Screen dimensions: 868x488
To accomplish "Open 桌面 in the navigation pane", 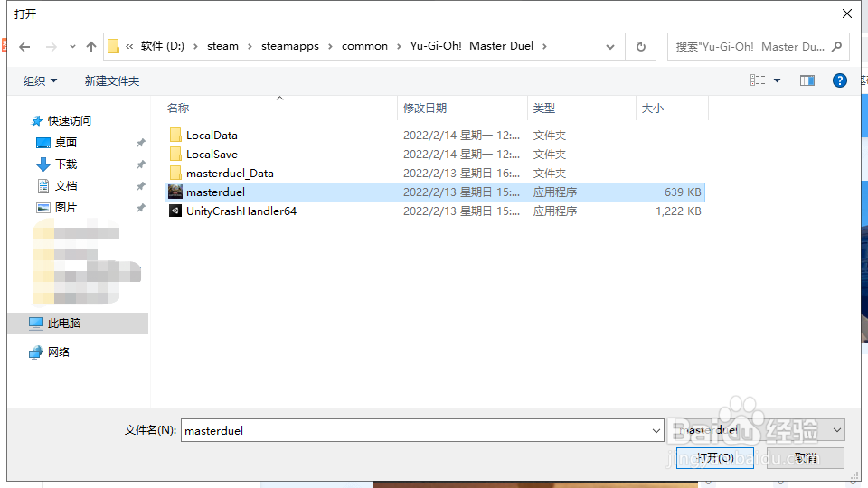I will pos(65,142).
